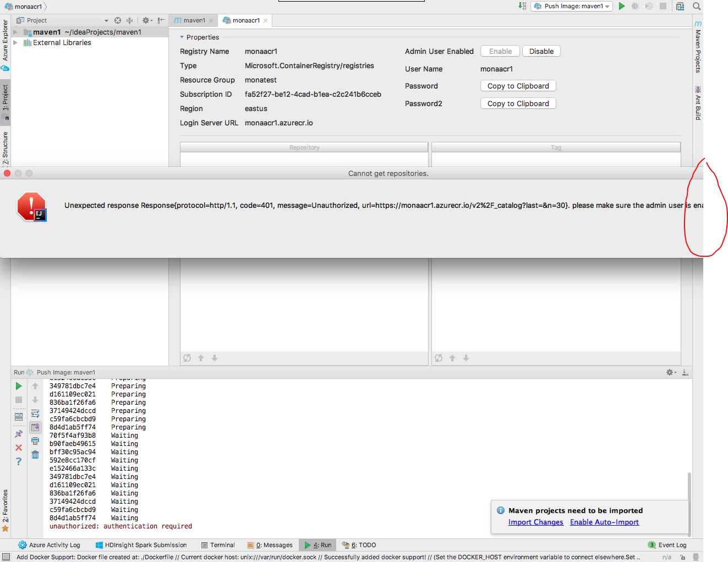Screen dimensions: 728x562
Task: Open Search Everywhere with the magnifier icon
Action: click(697, 7)
